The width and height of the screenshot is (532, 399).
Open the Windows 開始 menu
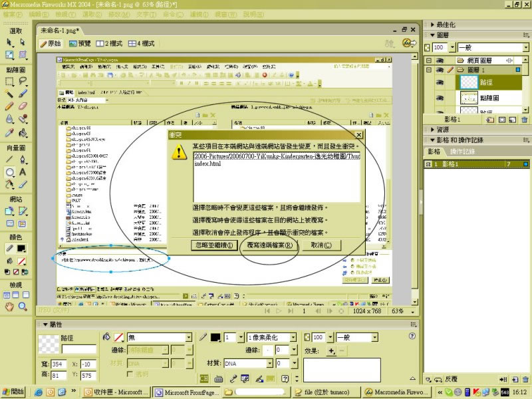click(13, 392)
